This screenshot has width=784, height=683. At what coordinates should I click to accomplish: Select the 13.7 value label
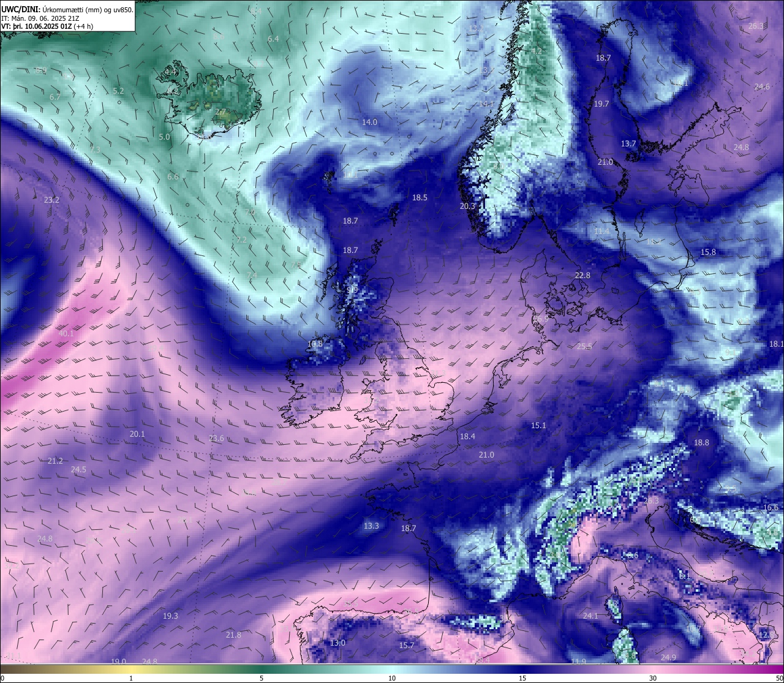pyautogui.click(x=628, y=143)
